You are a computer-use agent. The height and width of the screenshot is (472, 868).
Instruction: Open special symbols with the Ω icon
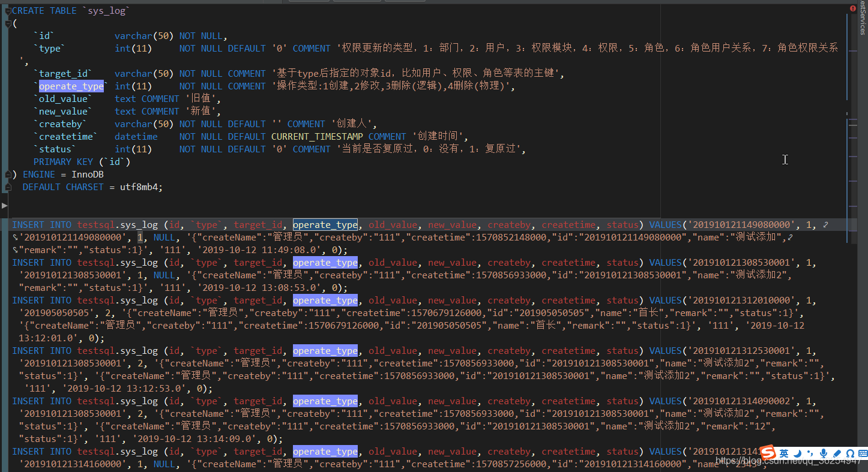[851, 453]
